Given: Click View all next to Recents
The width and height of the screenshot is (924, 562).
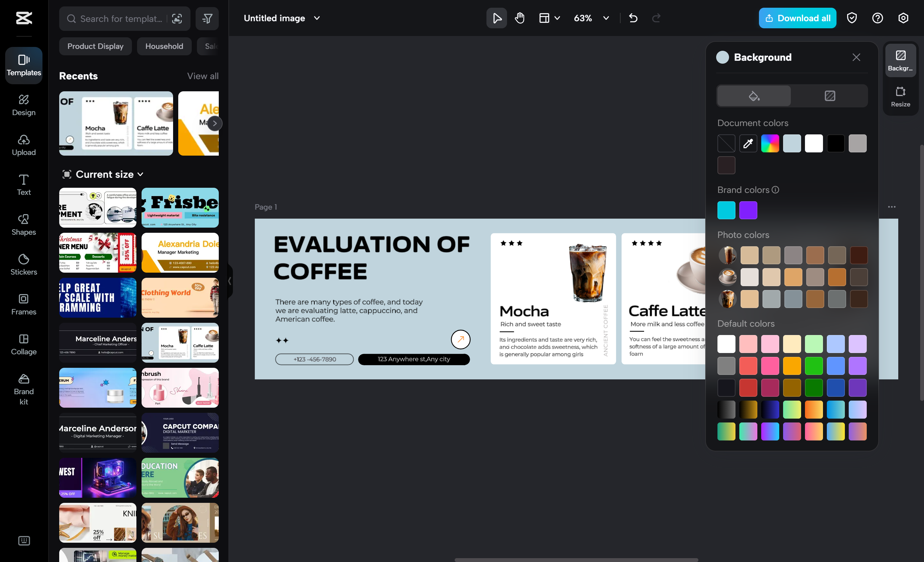Looking at the screenshot, I should 202,76.
